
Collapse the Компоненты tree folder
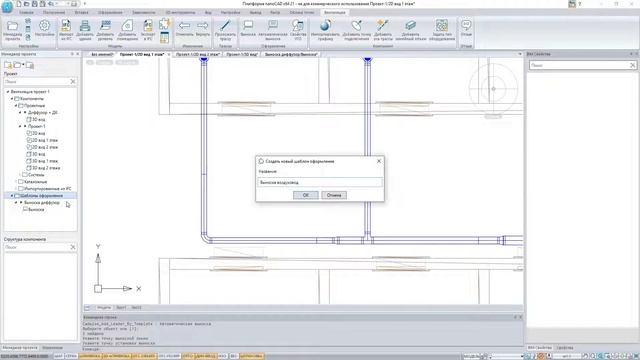click(12, 99)
